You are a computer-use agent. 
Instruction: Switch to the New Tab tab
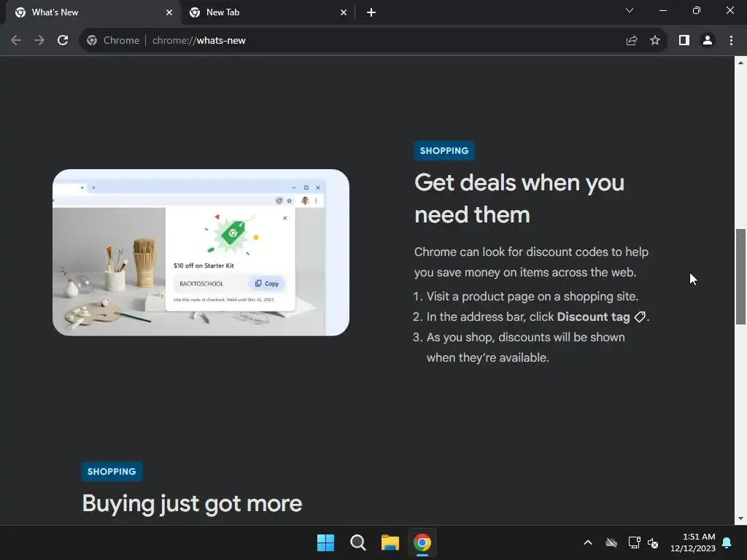267,12
